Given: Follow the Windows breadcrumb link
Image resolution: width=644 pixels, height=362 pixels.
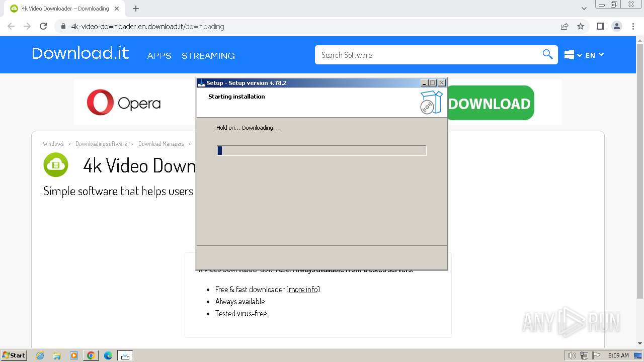Looking at the screenshot, I should 53,144.
